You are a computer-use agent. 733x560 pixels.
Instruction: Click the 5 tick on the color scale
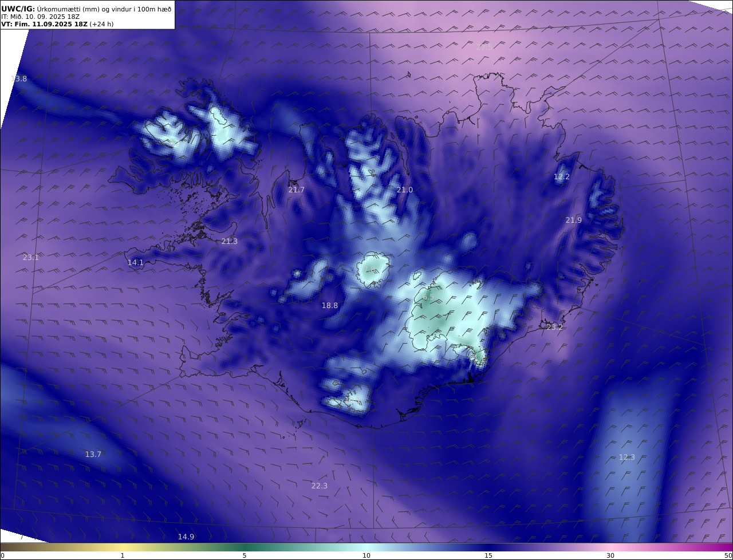245,555
